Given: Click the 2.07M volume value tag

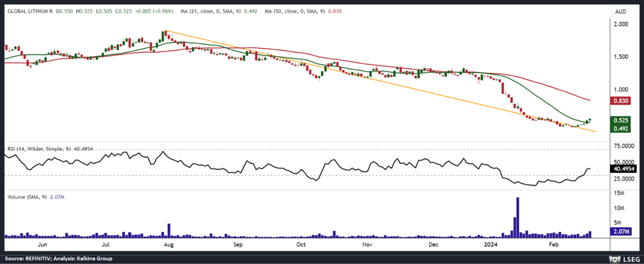Looking at the screenshot, I should pos(622,232).
